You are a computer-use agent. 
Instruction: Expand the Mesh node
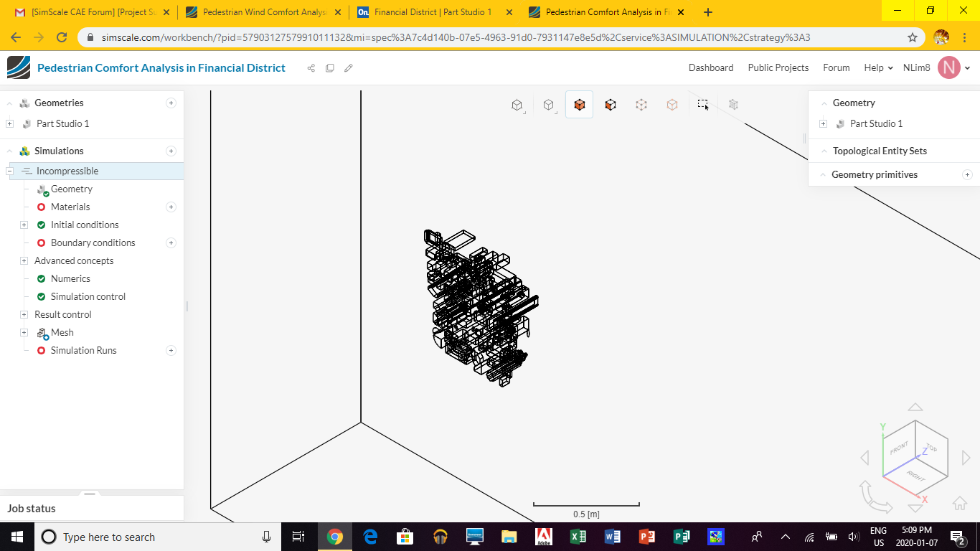pyautogui.click(x=24, y=332)
